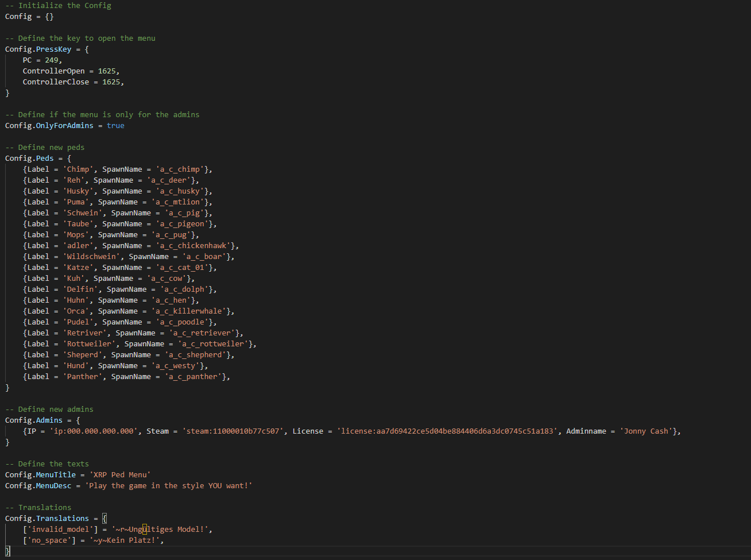Click the 'Huhn' label entry
This screenshot has height=560, width=751.
(76, 300)
